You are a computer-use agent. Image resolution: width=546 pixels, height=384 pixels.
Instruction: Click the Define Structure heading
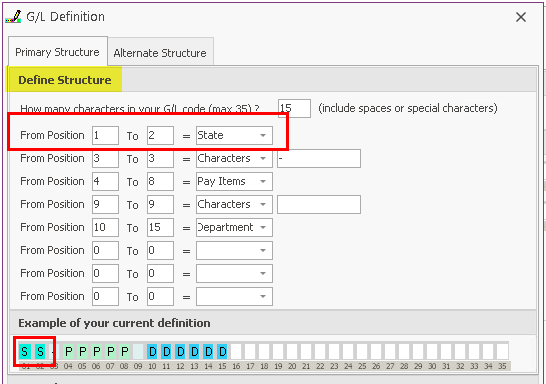point(65,80)
